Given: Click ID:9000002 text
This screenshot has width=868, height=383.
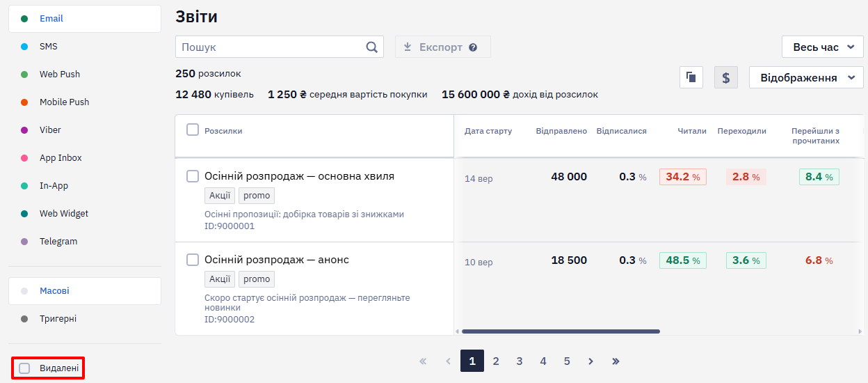Looking at the screenshot, I should (x=230, y=320).
